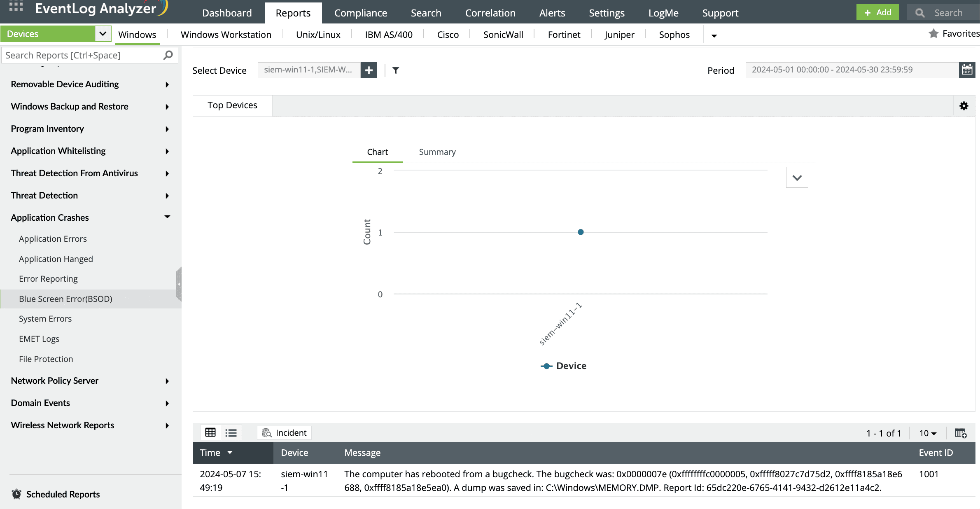Select the list view icon in results
980x509 pixels.
click(231, 432)
